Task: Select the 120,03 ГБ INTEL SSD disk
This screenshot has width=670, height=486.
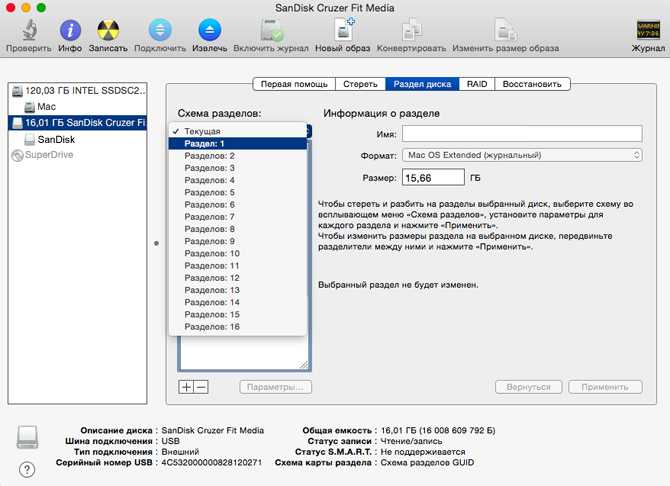Action: coord(78,91)
